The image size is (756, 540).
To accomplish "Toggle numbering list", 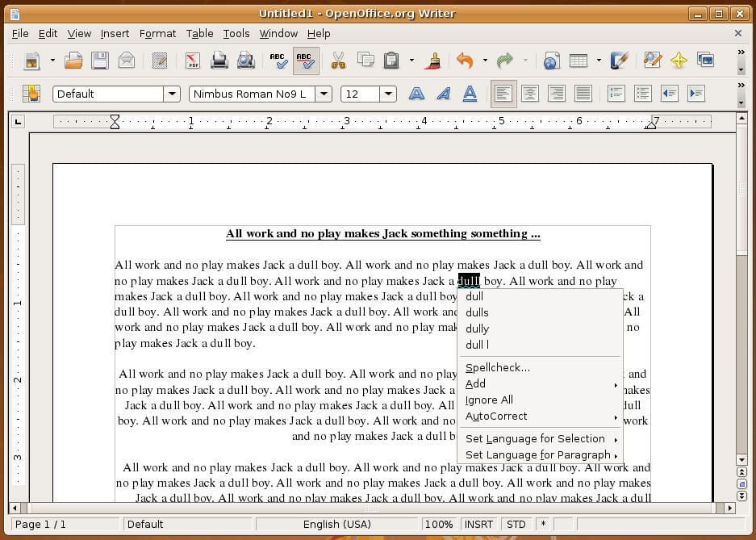I will pyautogui.click(x=616, y=94).
